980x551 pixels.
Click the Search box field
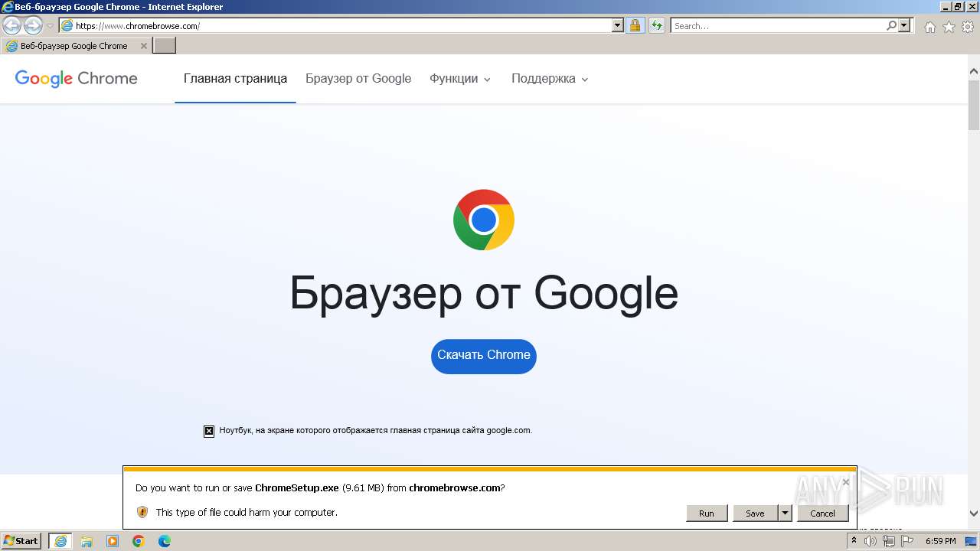click(x=777, y=26)
